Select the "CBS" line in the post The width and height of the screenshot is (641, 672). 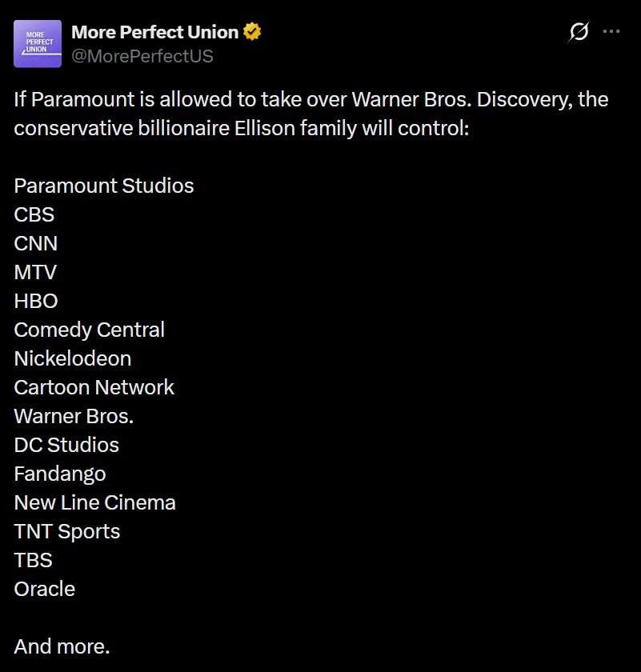pos(34,214)
